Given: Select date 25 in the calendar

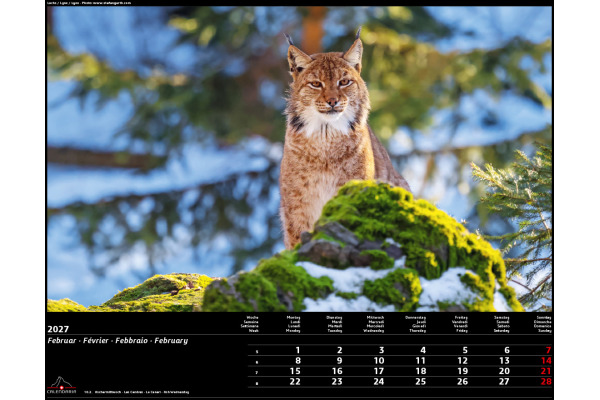Looking at the screenshot, I should (421, 382).
